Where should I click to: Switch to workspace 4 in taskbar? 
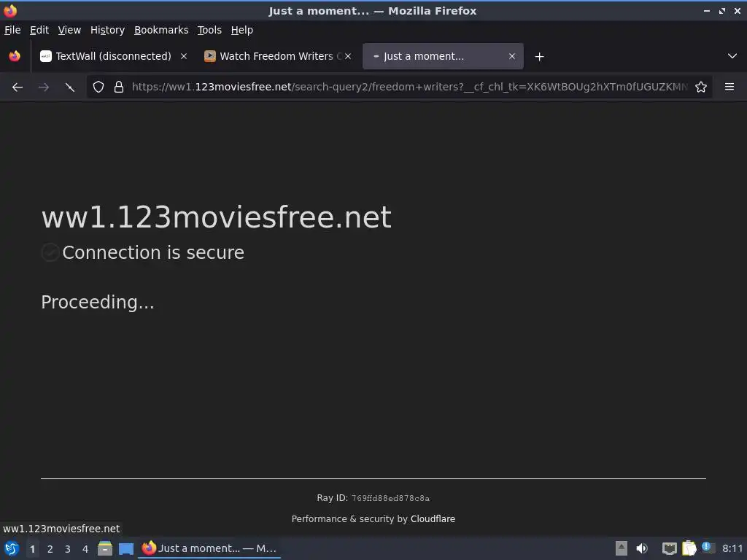(x=85, y=549)
